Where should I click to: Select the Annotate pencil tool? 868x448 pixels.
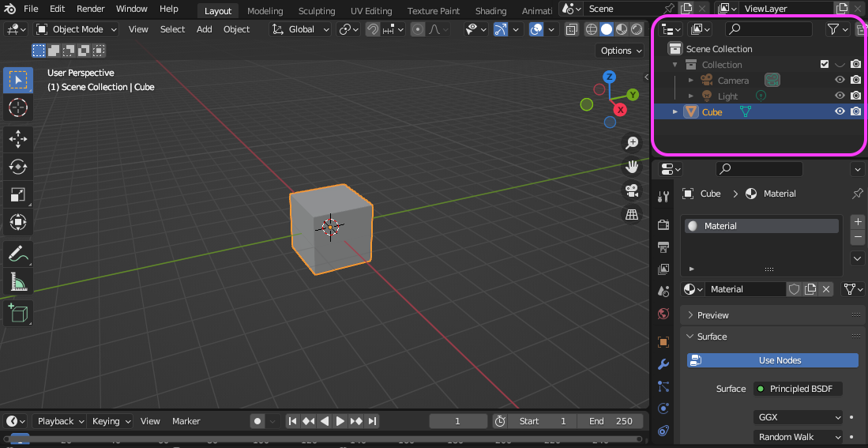click(18, 254)
